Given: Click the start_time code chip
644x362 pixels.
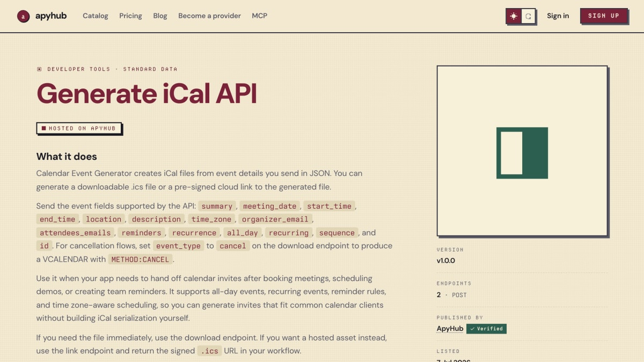Looking at the screenshot, I should (329, 206).
